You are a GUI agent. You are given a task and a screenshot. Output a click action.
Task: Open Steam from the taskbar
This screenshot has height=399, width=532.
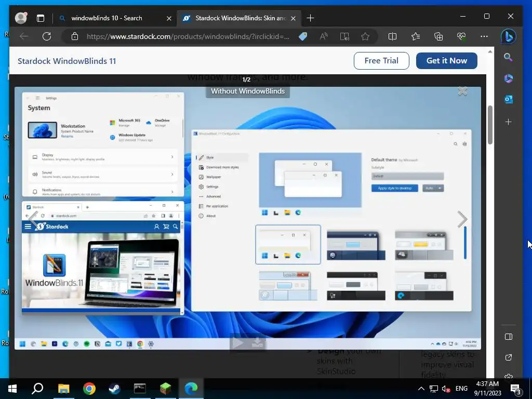click(114, 389)
